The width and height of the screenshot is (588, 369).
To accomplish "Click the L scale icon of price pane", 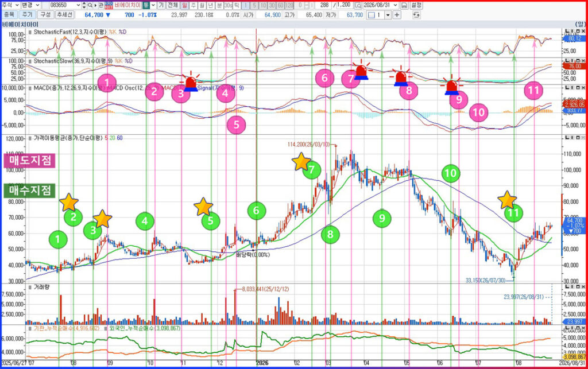I will coord(568,138).
